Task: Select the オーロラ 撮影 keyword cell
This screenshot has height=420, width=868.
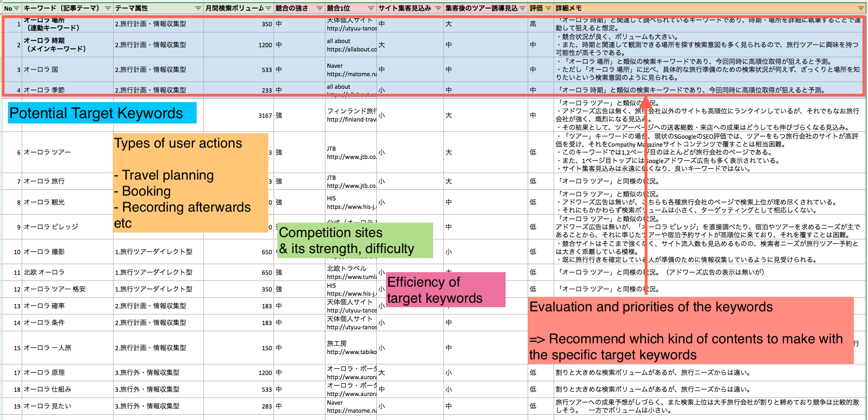Action: [x=67, y=252]
